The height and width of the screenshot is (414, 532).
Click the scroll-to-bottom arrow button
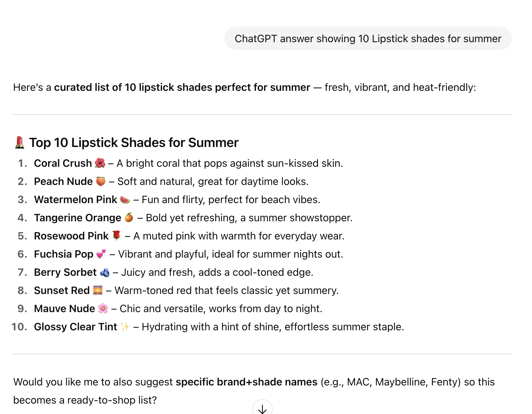(x=262, y=408)
